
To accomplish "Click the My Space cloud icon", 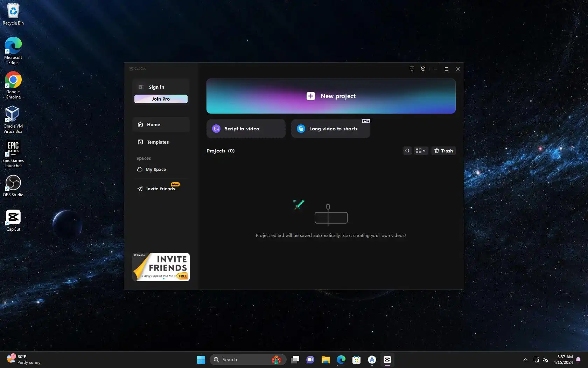I will click(140, 169).
